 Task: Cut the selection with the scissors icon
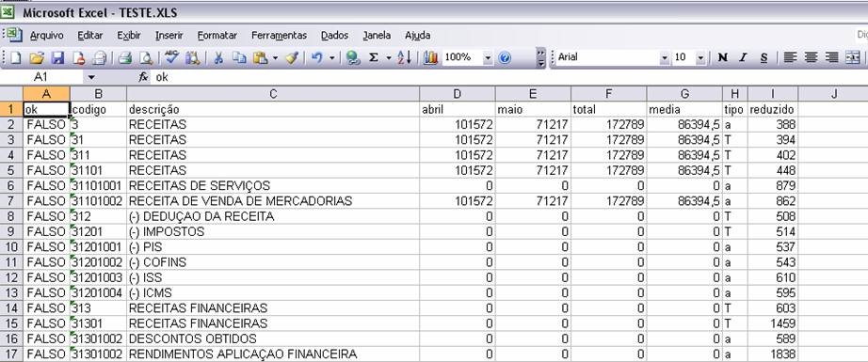pos(218,57)
